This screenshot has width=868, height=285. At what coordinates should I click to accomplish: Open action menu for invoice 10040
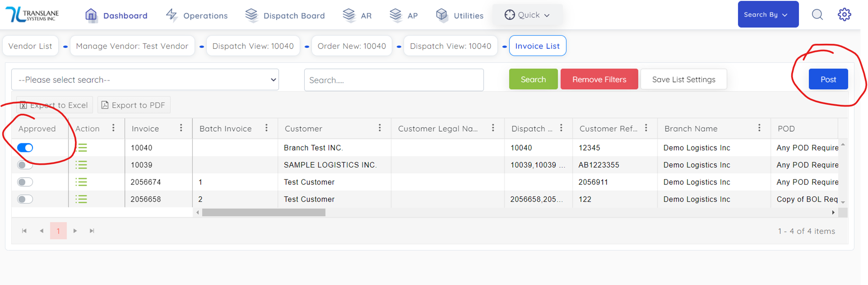82,148
